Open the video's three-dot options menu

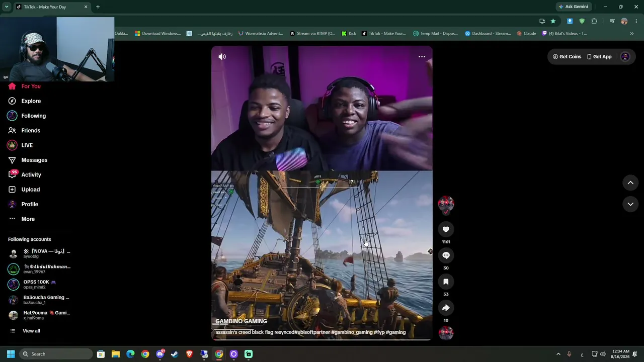tap(422, 57)
